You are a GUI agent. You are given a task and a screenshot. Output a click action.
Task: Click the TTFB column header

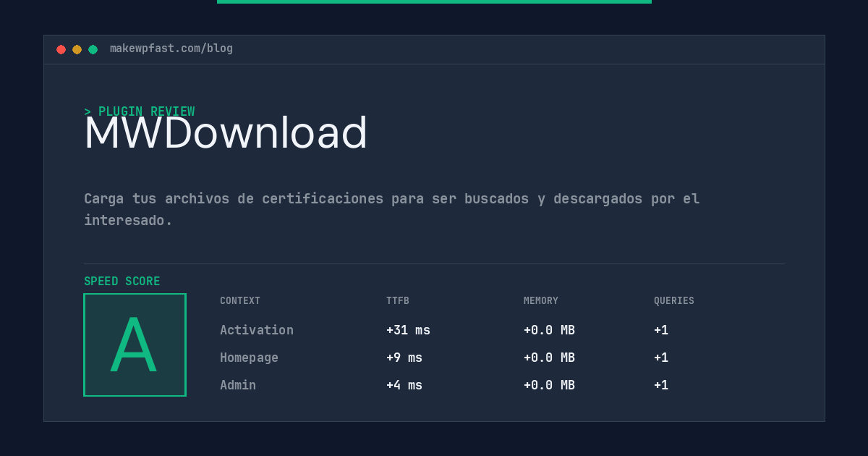tap(398, 301)
